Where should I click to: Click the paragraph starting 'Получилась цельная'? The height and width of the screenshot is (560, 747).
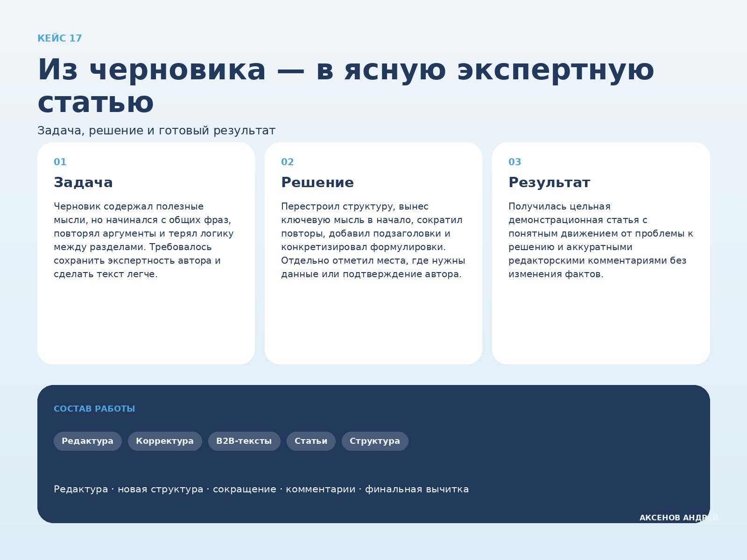tap(601, 240)
